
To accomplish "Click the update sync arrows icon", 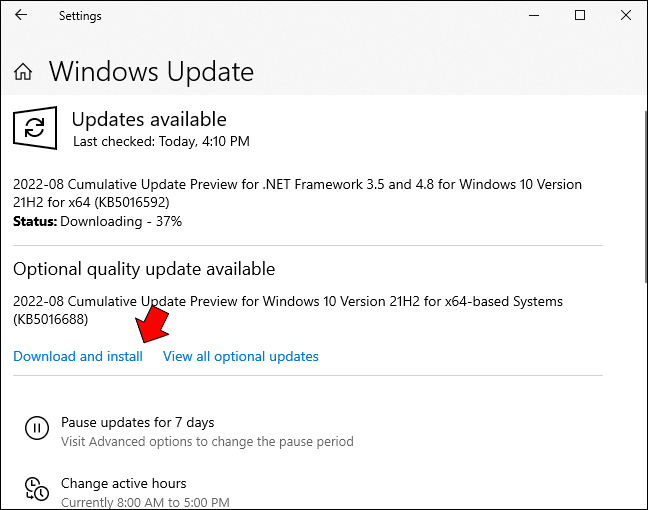I will click(35, 128).
